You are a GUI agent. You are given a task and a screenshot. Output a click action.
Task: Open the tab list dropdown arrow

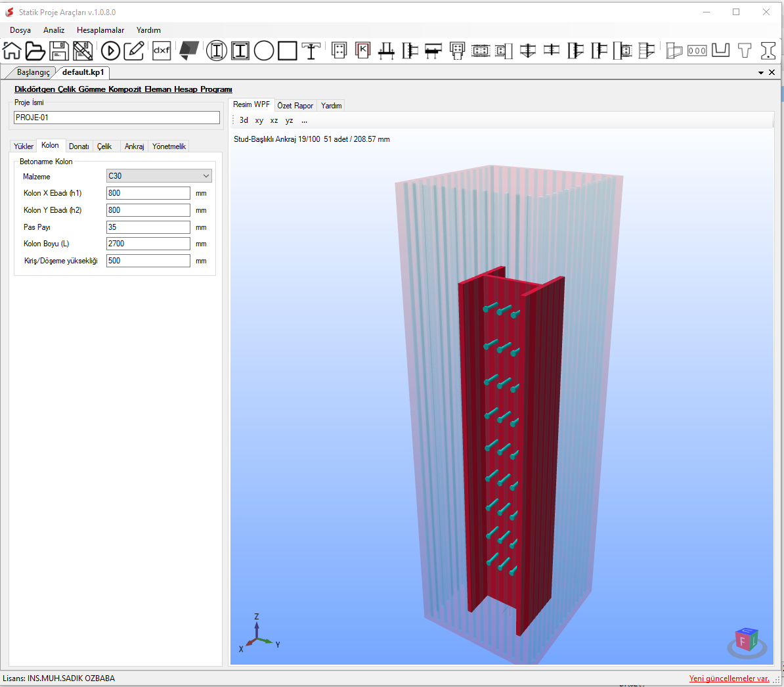click(761, 73)
